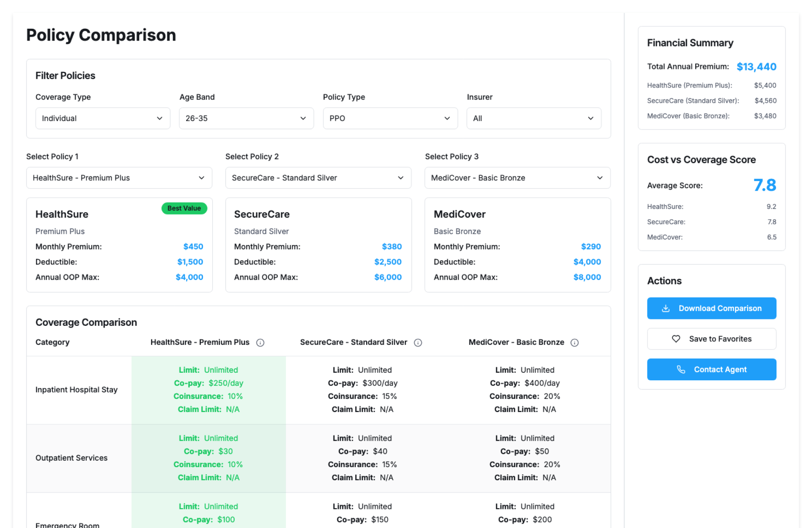Click info icon beside SecureCare - Standard Silver header
Screen dimensions: 812x528
(x=418, y=343)
